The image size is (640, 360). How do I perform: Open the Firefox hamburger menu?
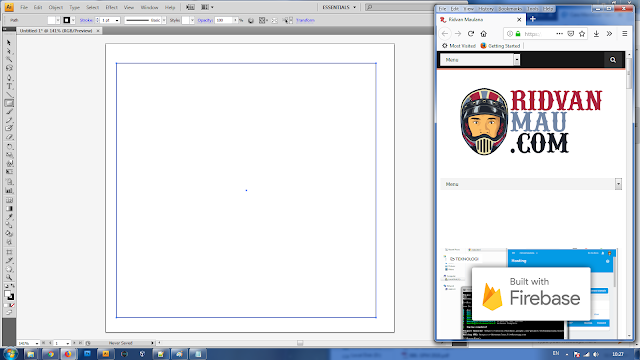click(x=624, y=34)
